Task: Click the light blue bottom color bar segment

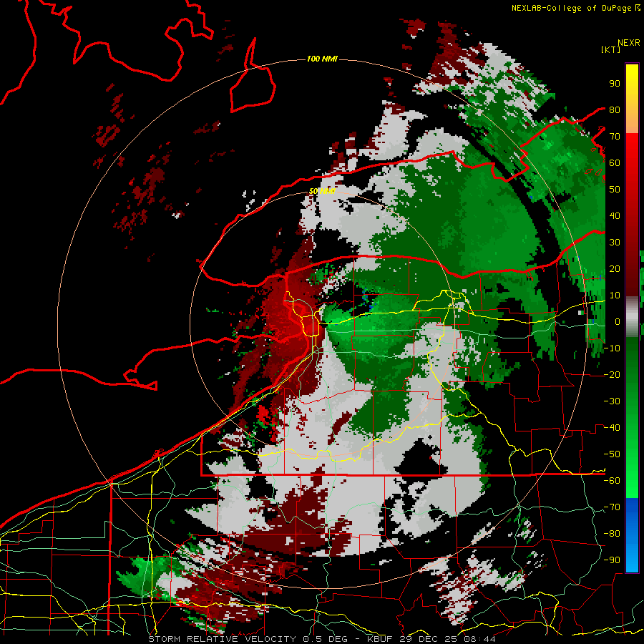Action: point(632,557)
